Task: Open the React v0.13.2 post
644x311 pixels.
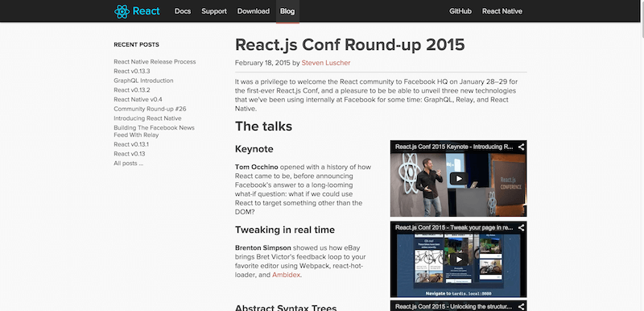Action: click(x=132, y=90)
